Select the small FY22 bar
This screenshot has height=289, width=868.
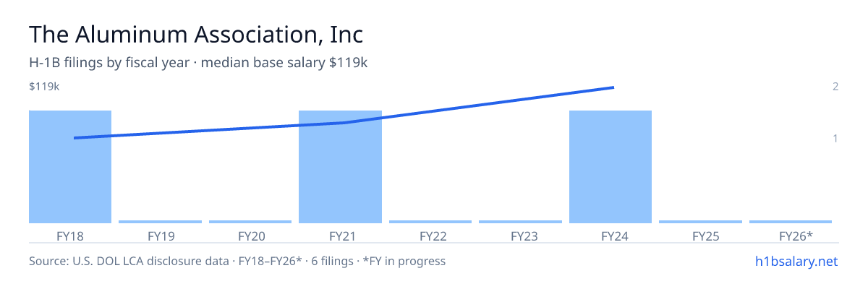point(430,222)
